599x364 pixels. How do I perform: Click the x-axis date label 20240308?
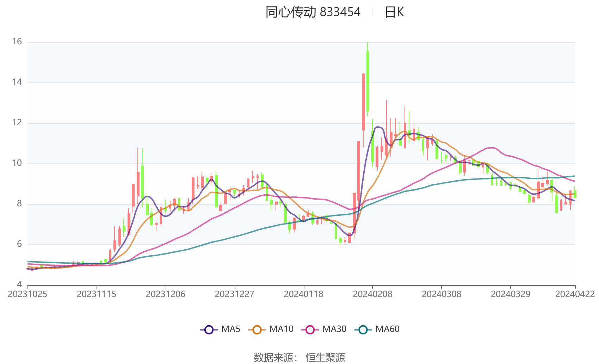coord(441,294)
